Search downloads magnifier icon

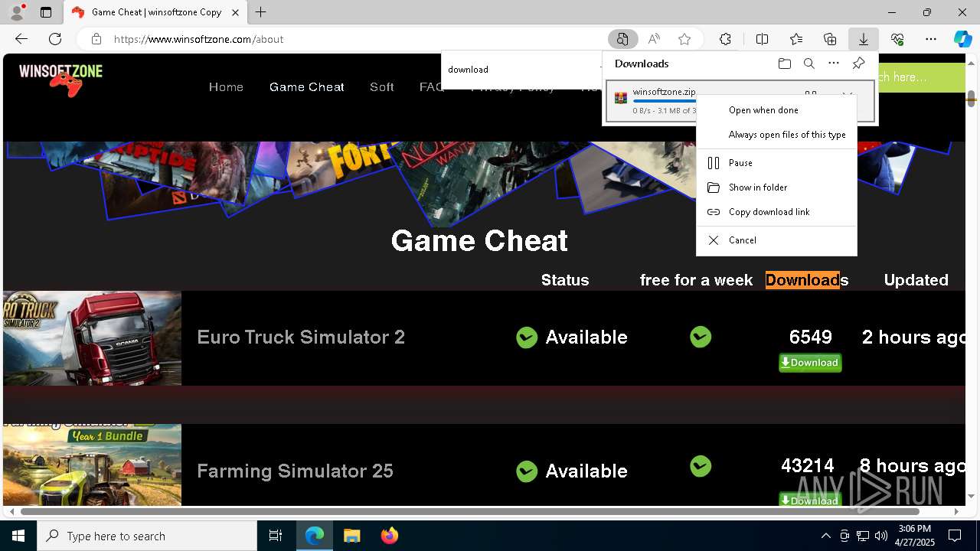(808, 64)
